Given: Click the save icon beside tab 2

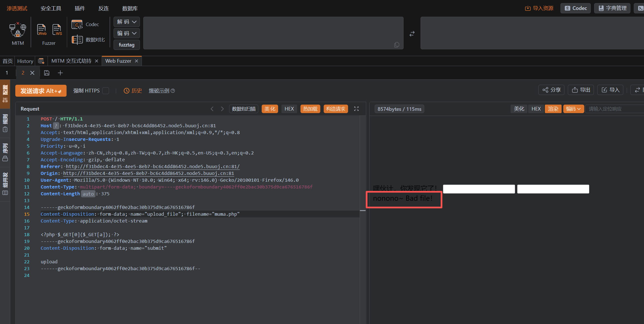Looking at the screenshot, I should coord(47,73).
